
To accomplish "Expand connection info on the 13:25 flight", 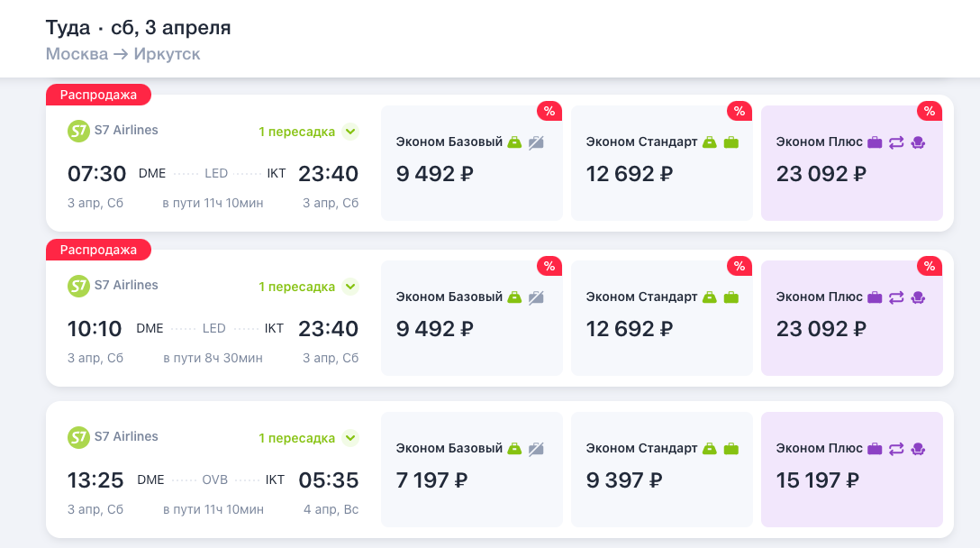I will click(306, 437).
